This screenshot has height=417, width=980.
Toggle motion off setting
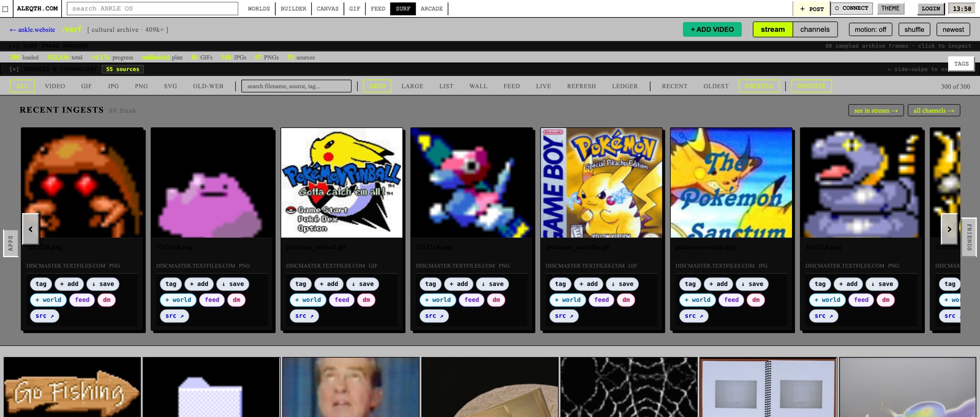pyautogui.click(x=870, y=29)
